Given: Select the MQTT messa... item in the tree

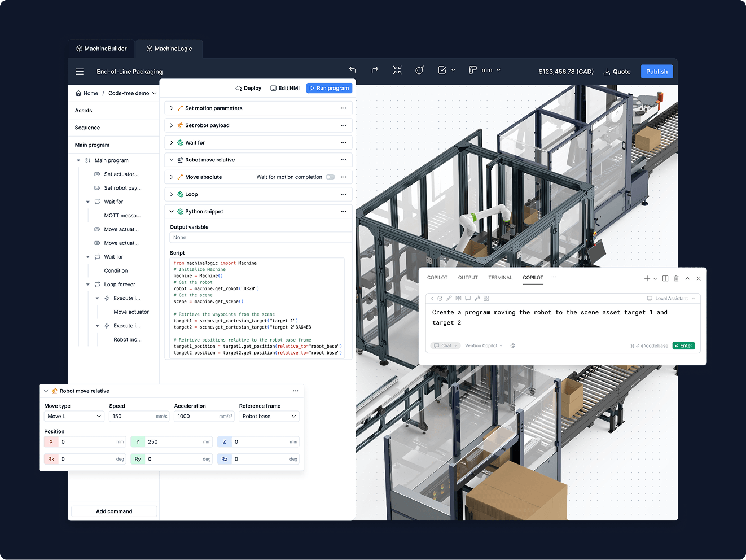Looking at the screenshot, I should 122,216.
